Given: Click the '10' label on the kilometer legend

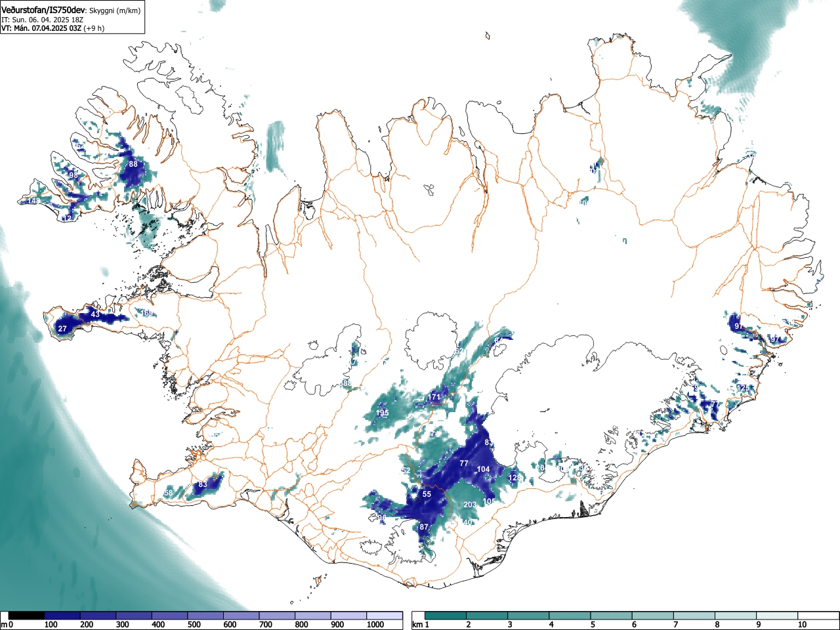Looking at the screenshot, I should (x=802, y=625).
